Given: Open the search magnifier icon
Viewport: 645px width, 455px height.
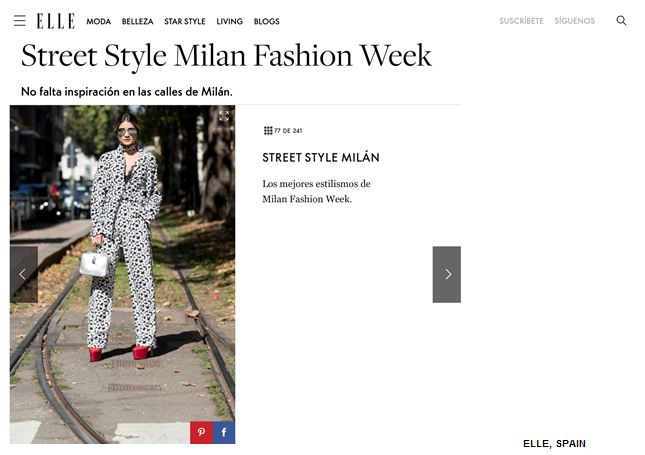Looking at the screenshot, I should pyautogui.click(x=621, y=20).
